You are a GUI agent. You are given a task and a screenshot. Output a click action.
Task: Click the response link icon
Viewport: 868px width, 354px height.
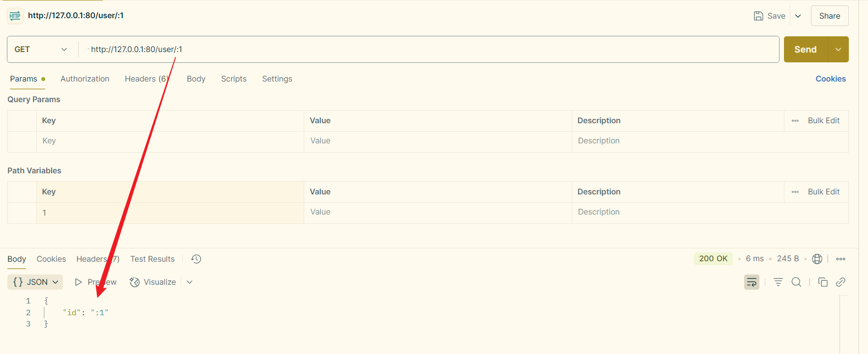(840, 282)
